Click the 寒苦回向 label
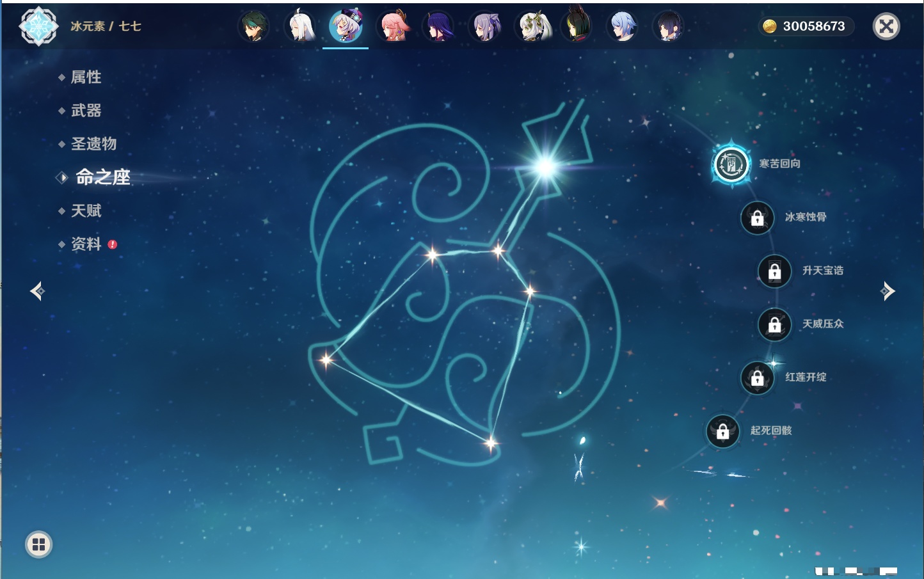The height and width of the screenshot is (579, 924). (779, 164)
